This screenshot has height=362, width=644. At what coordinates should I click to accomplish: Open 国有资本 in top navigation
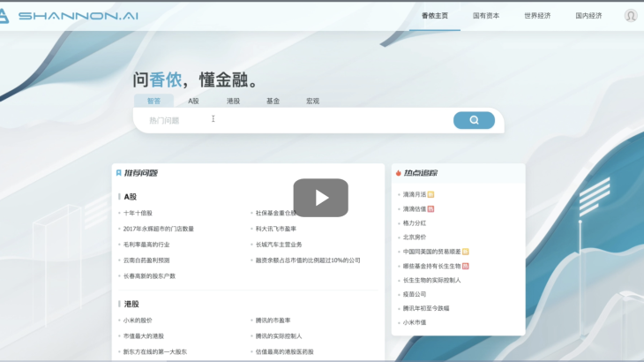pos(486,16)
